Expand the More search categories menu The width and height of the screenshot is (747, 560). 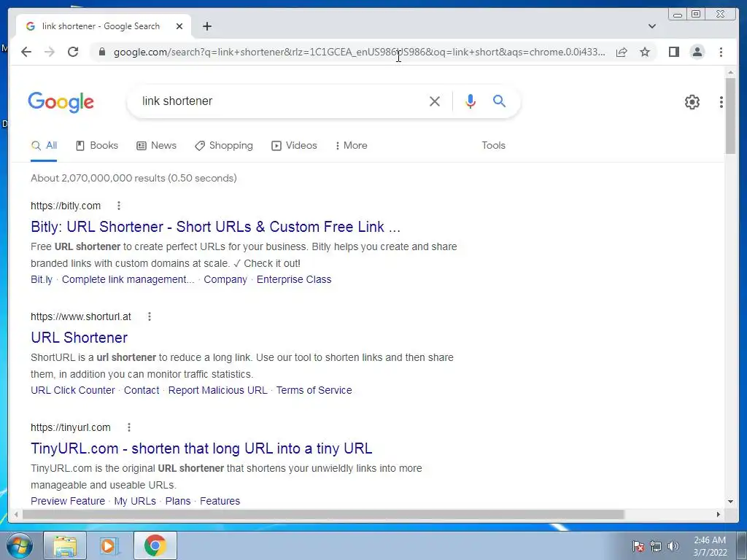coord(351,146)
